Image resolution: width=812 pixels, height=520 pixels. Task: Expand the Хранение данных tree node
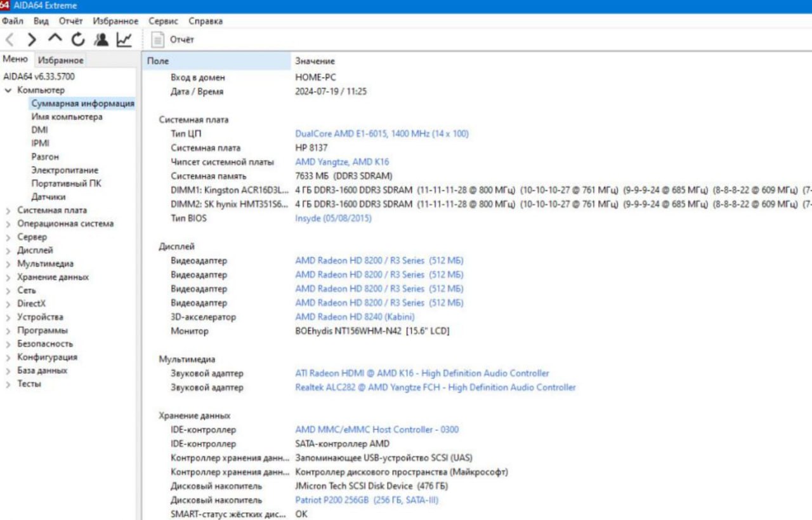tap(8, 277)
